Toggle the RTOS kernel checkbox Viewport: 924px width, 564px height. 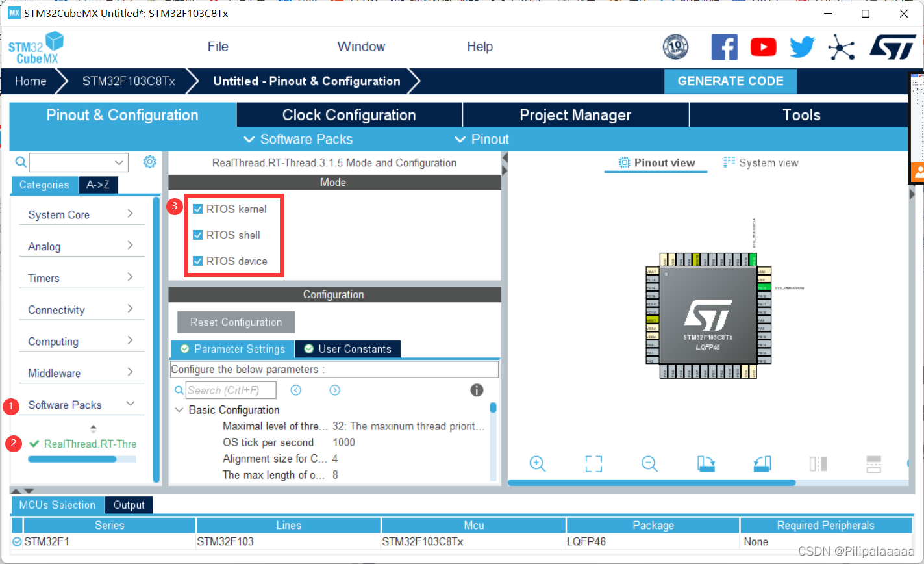pos(198,209)
